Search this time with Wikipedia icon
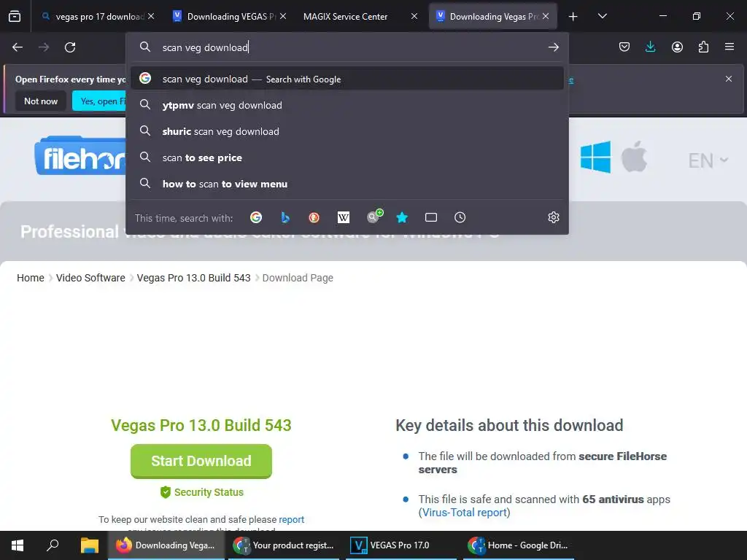747x560 pixels. click(343, 217)
